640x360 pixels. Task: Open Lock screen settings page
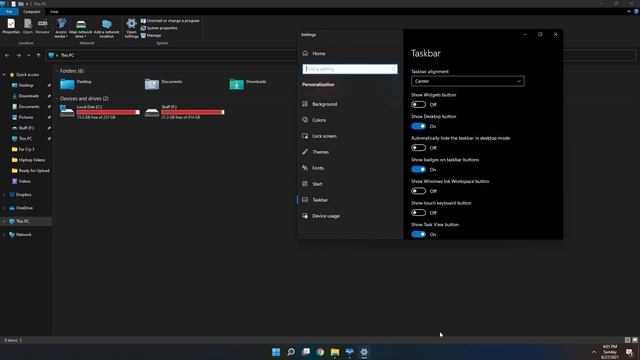[324, 136]
